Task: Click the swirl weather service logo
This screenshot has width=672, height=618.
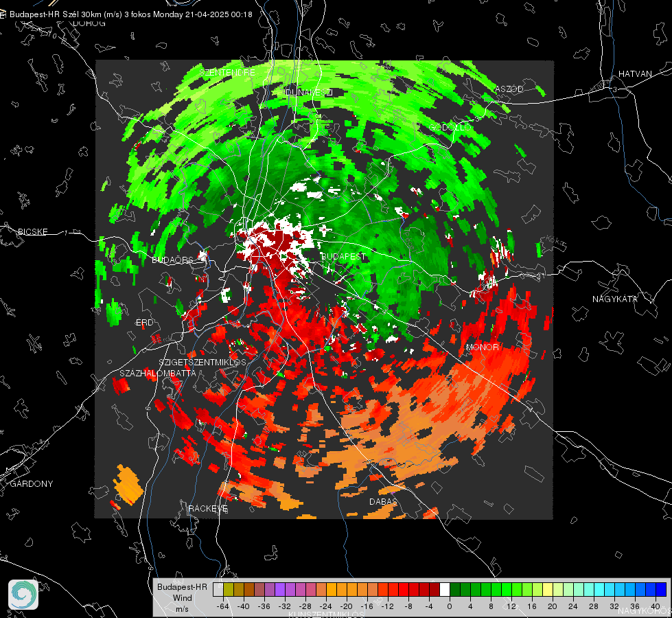Action: click(x=23, y=595)
